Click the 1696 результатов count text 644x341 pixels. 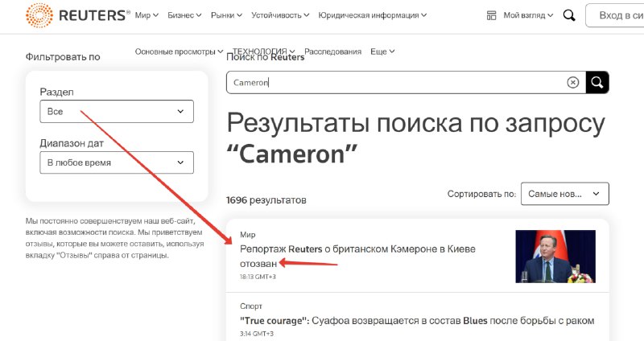(x=266, y=200)
